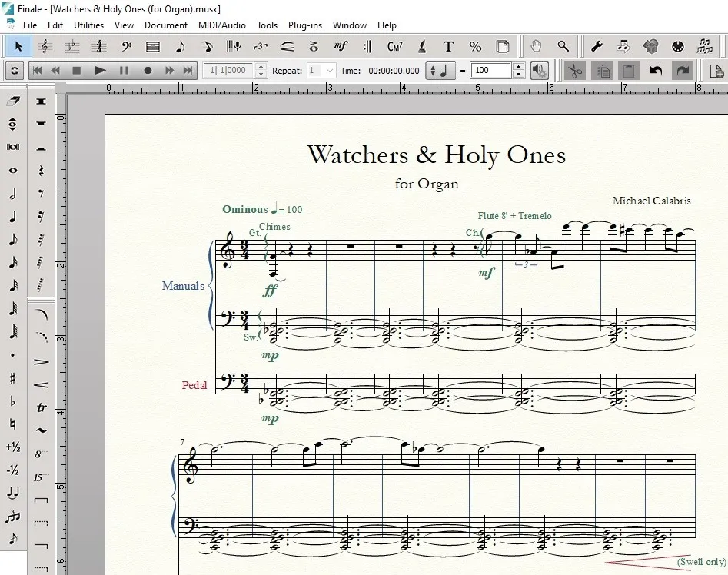This screenshot has height=575, width=728.
Task: Select the Text tool T icon
Action: coord(448,46)
